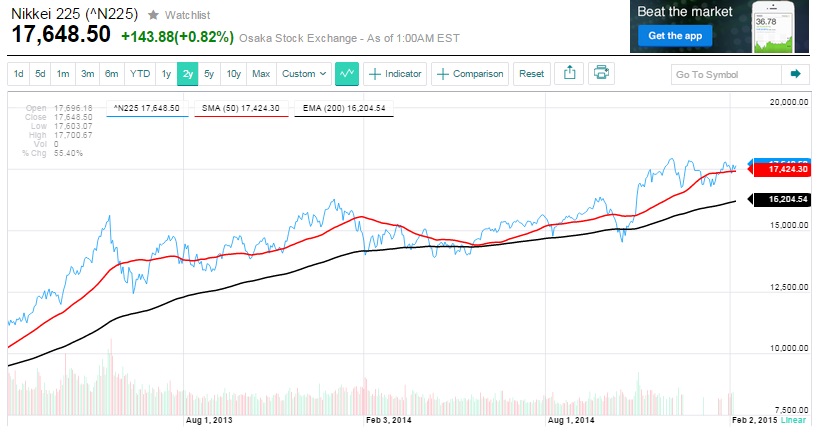Focus the Go To Symbol field

coord(724,73)
